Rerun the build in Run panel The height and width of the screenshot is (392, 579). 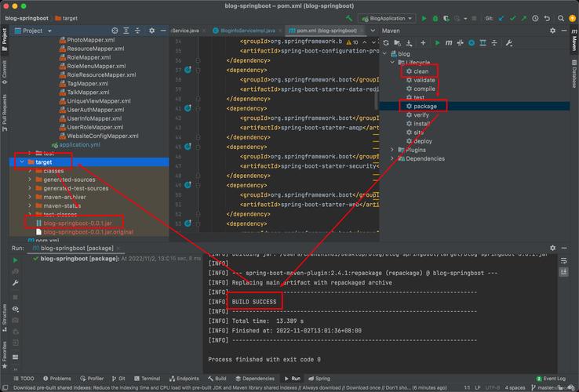point(15,260)
